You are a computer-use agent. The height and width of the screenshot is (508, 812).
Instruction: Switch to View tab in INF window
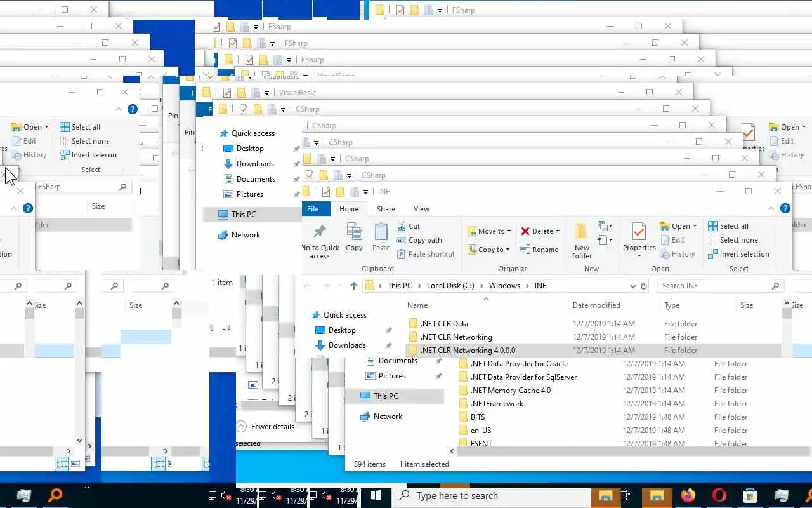tap(421, 208)
